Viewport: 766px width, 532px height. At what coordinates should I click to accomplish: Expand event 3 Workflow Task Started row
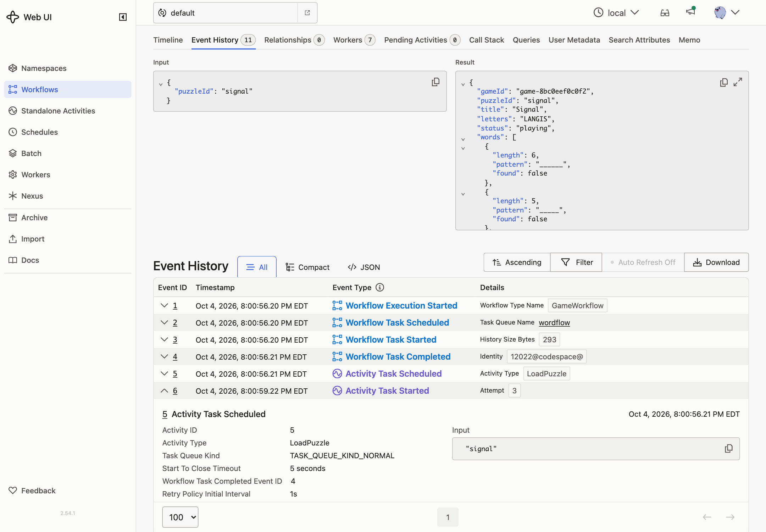pos(164,339)
